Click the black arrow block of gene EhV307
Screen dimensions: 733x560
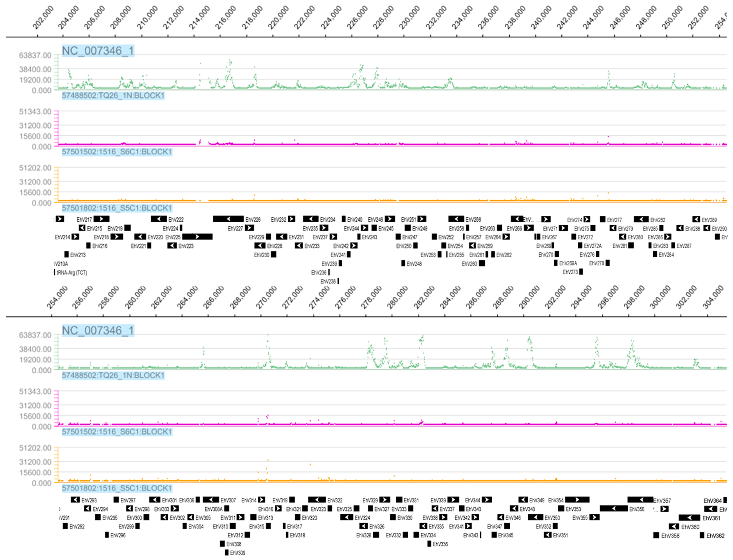[211, 500]
